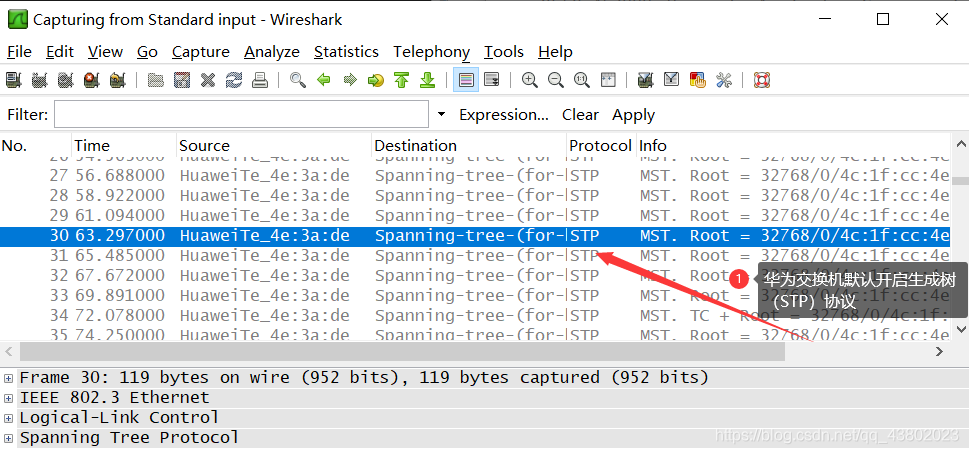Open the Edit menu
This screenshot has width=969, height=454.
pyautogui.click(x=60, y=52)
